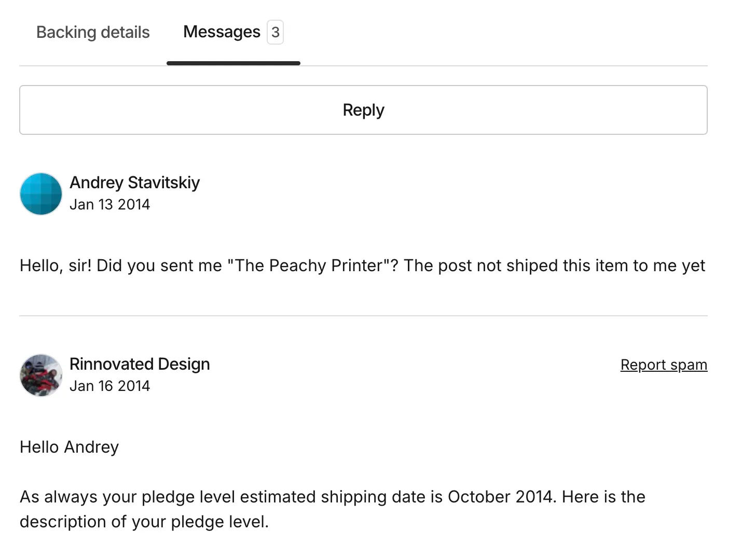Image resolution: width=742 pixels, height=560 pixels.
Task: Click Rinnovated Design's profile photo avatar
Action: [x=41, y=375]
